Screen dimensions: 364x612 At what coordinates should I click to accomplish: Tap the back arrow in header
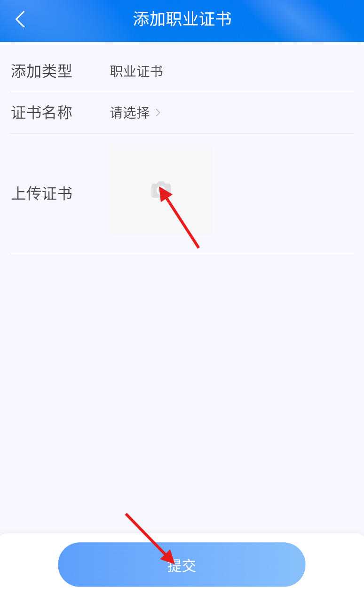20,19
